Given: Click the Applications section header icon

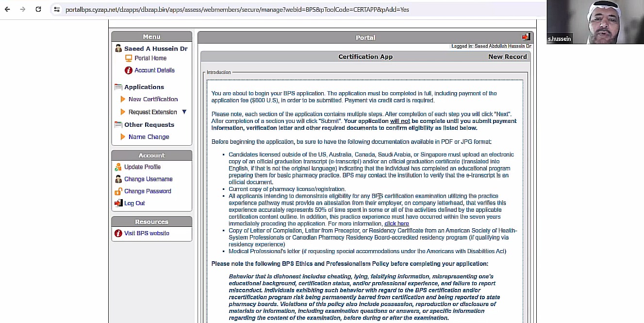Looking at the screenshot, I should pyautogui.click(x=118, y=87).
